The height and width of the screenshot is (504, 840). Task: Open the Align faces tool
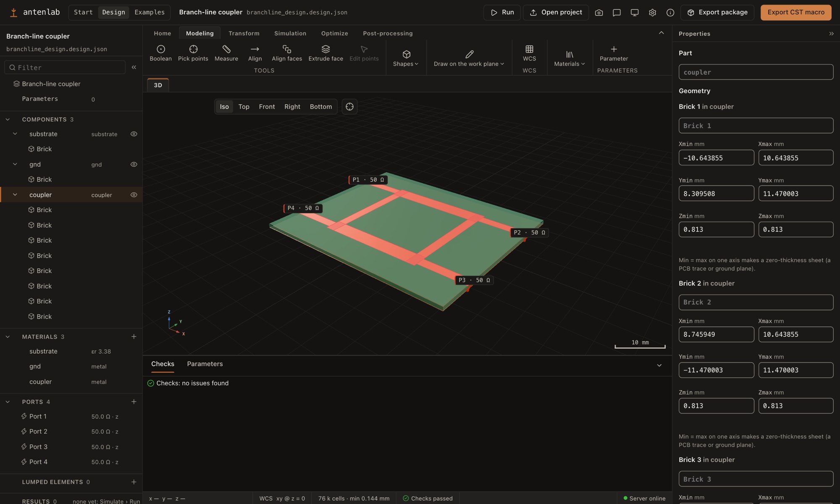[286, 53]
